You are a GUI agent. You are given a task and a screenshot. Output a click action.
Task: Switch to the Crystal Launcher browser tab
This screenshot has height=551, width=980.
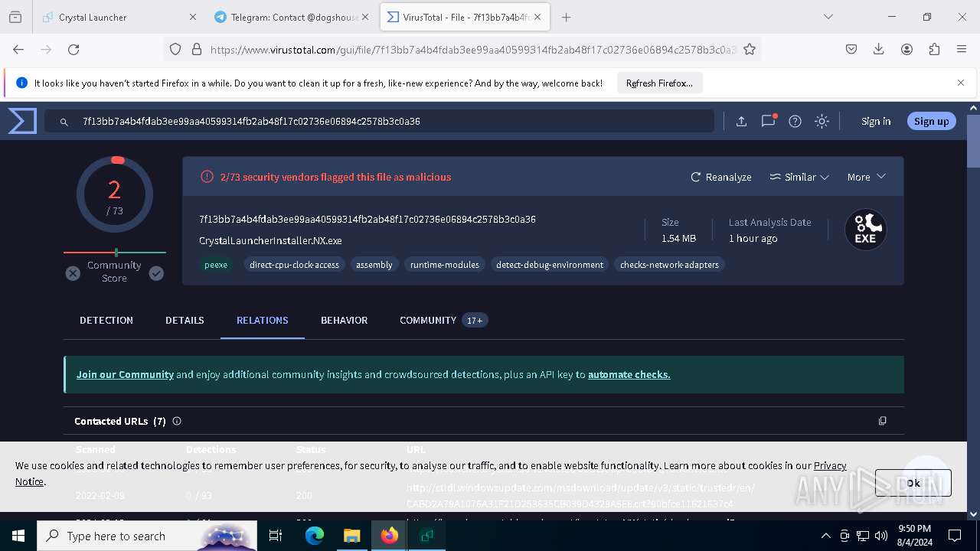[118, 17]
